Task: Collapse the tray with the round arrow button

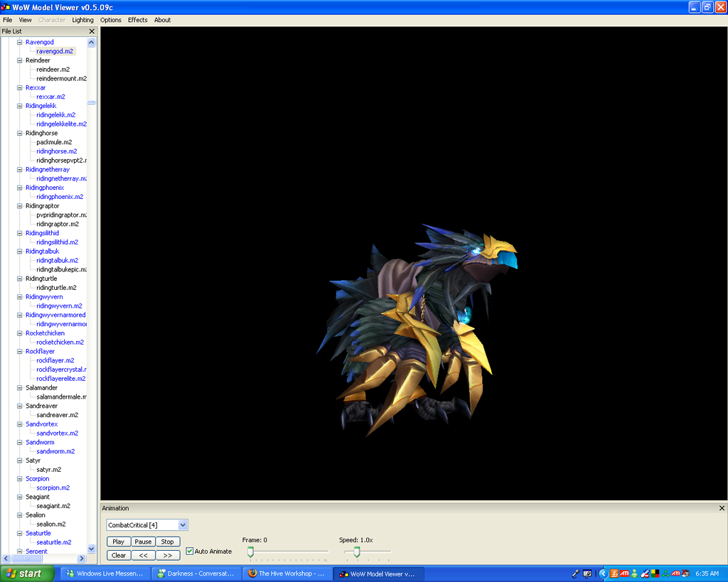Action: 604,573
